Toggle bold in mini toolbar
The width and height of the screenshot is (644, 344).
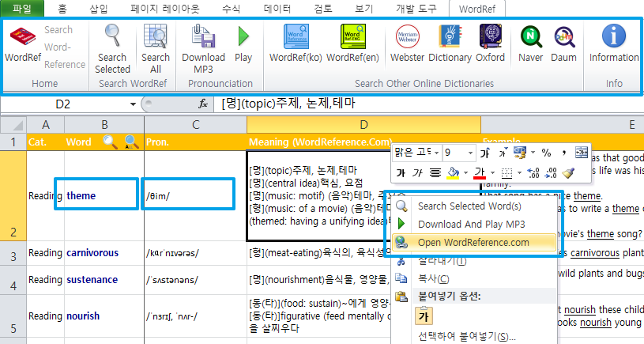coord(401,173)
